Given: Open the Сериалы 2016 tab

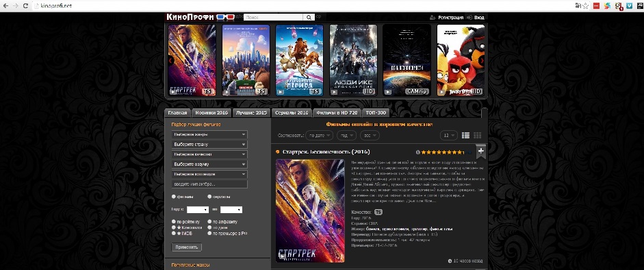Looking at the screenshot, I should [292, 113].
